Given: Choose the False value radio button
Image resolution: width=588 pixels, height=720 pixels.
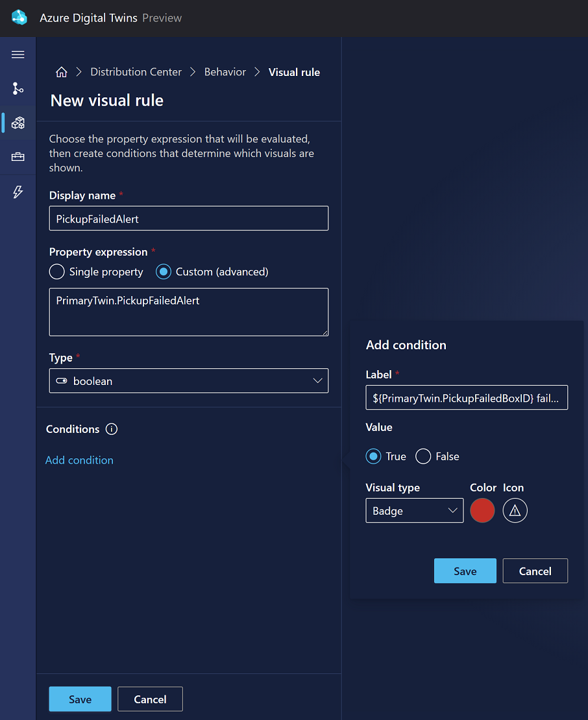Looking at the screenshot, I should coord(423,456).
